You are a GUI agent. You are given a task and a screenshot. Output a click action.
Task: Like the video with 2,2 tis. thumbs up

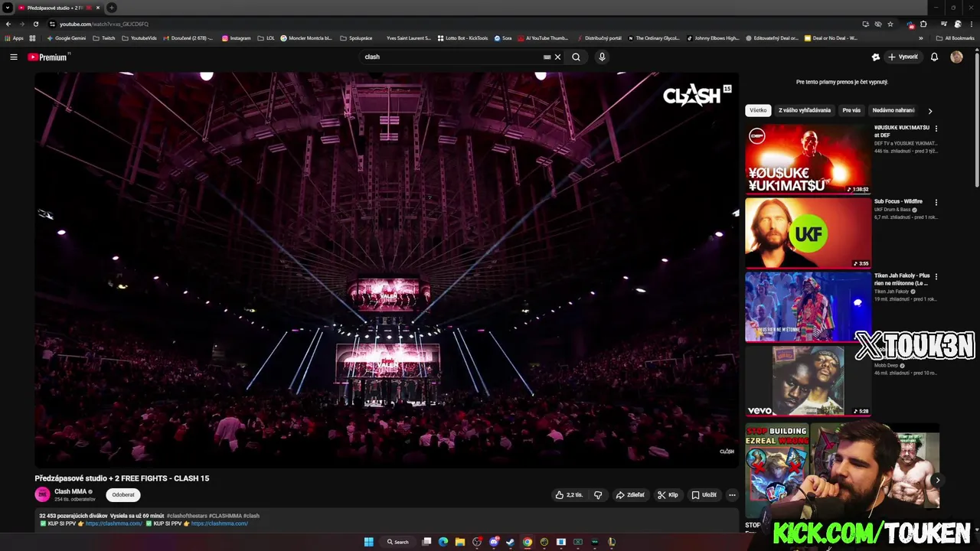click(569, 495)
